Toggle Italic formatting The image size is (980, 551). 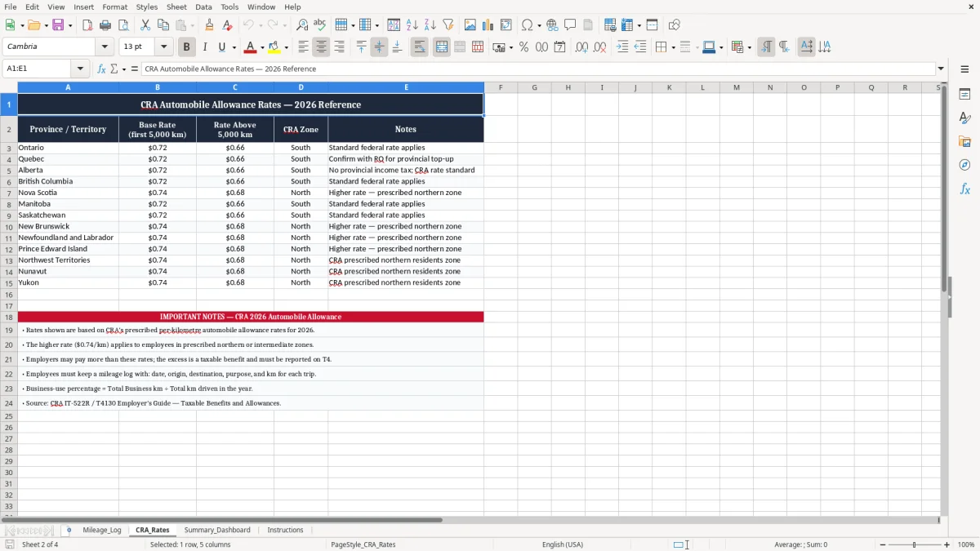point(204,47)
